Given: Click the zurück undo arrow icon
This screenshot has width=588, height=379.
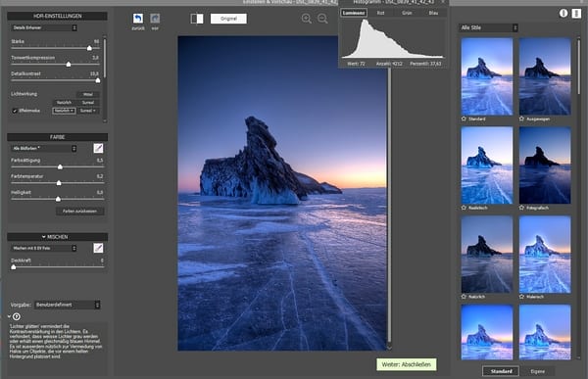Looking at the screenshot, I should pos(138,19).
